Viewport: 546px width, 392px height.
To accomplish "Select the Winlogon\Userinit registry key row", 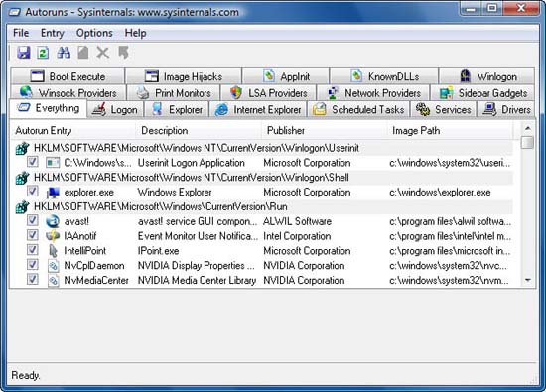I will [x=263, y=148].
